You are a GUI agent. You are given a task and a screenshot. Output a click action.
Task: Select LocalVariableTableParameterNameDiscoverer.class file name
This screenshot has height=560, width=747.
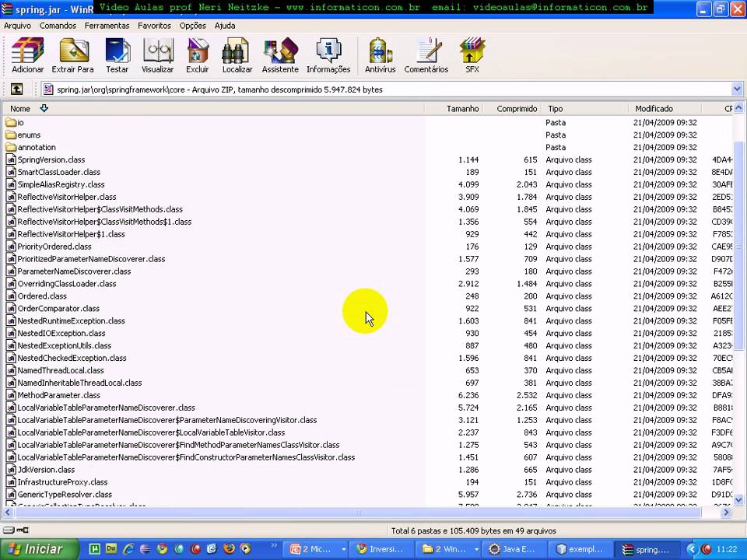(107, 407)
